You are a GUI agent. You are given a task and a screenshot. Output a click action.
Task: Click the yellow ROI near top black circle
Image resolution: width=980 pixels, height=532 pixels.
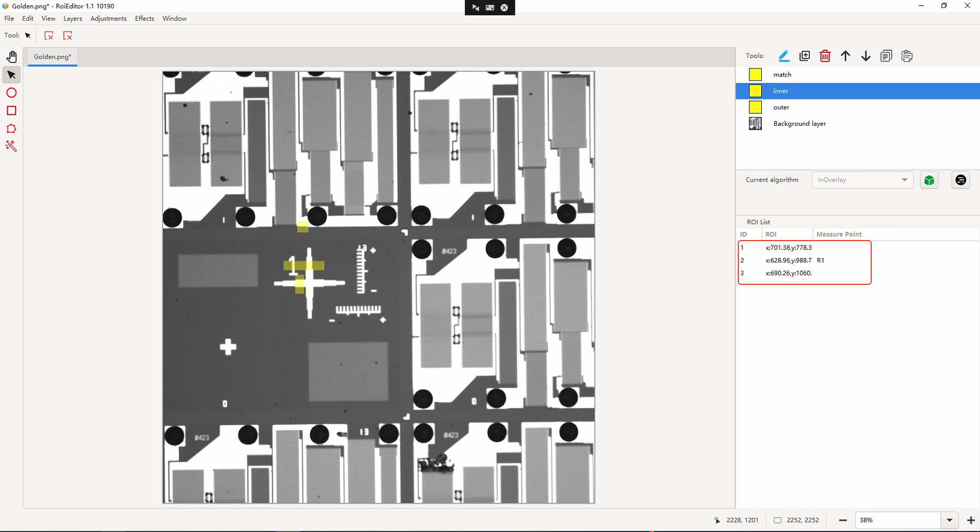[302, 226]
